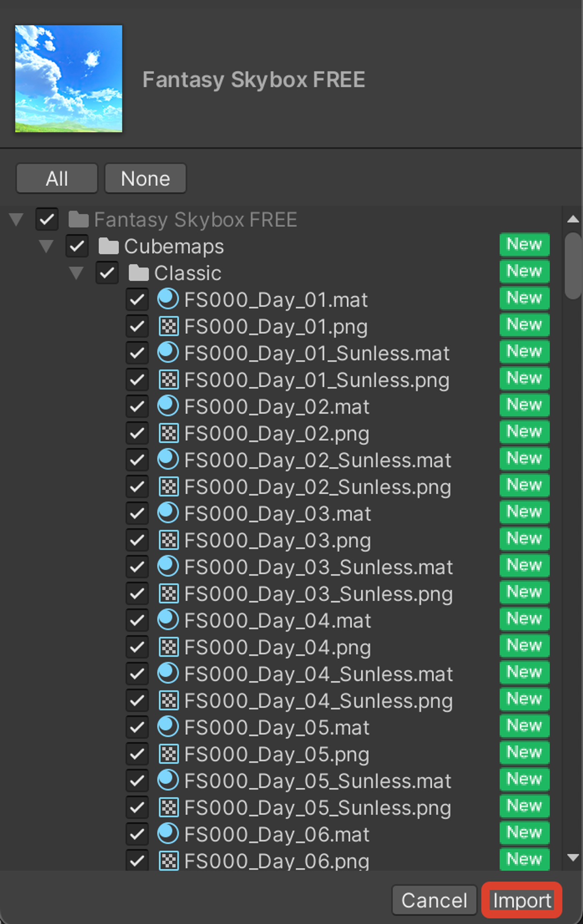The image size is (583, 924).
Task: Collapse the Fantasy Skybox FREE root tree
Action: click(16, 219)
